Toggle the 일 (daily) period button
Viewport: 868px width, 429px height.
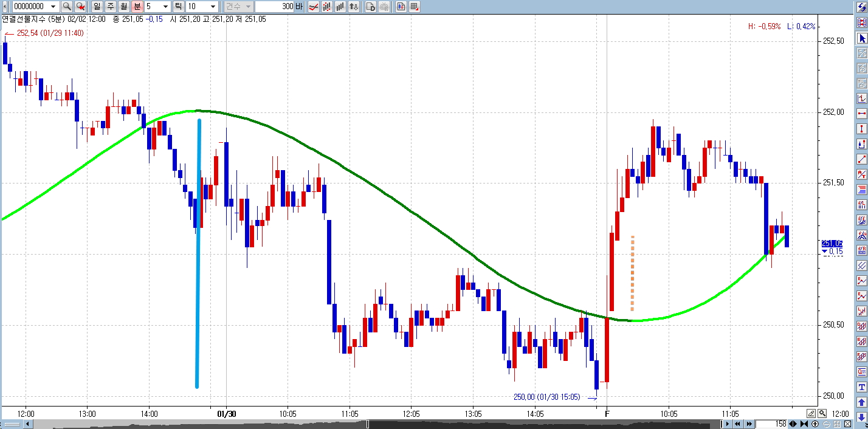[97, 7]
